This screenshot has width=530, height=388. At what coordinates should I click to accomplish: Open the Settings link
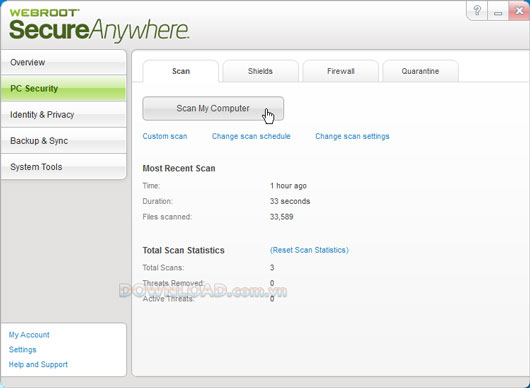(x=22, y=350)
